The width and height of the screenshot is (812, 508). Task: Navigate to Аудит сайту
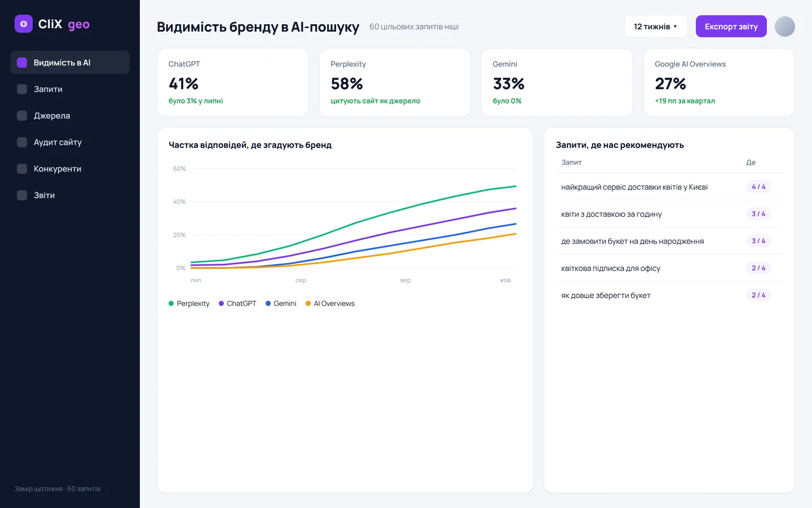(x=70, y=142)
